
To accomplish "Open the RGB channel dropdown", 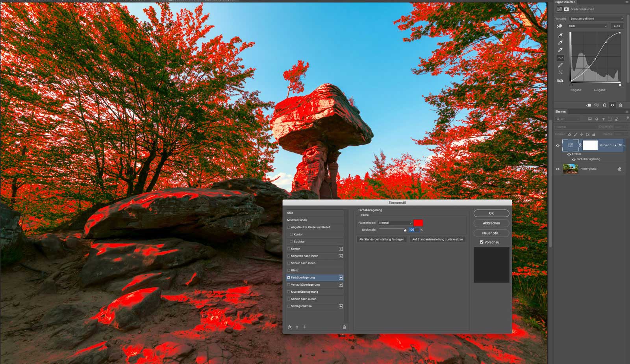I will [x=587, y=26].
